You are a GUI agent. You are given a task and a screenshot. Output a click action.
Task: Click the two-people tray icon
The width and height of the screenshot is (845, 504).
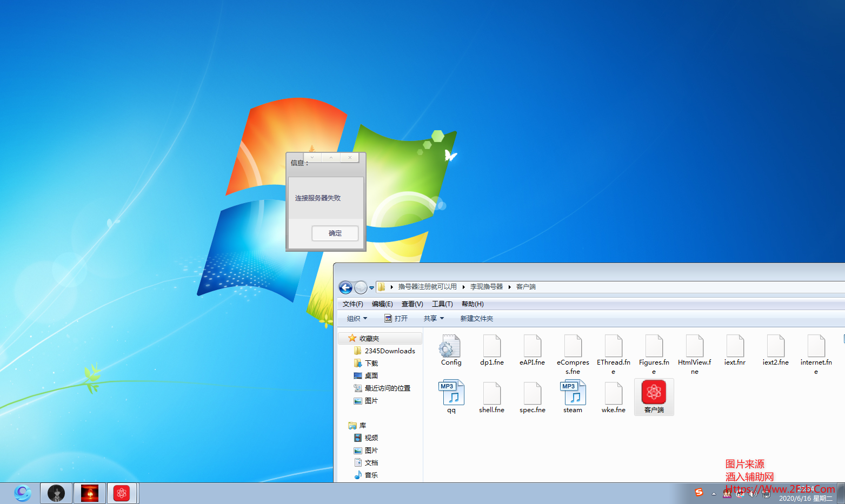[727, 493]
